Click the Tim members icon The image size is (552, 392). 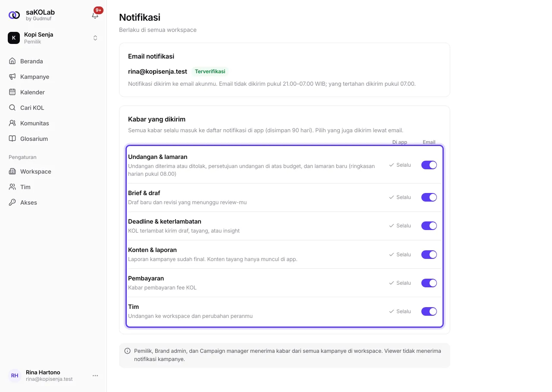[x=12, y=187]
